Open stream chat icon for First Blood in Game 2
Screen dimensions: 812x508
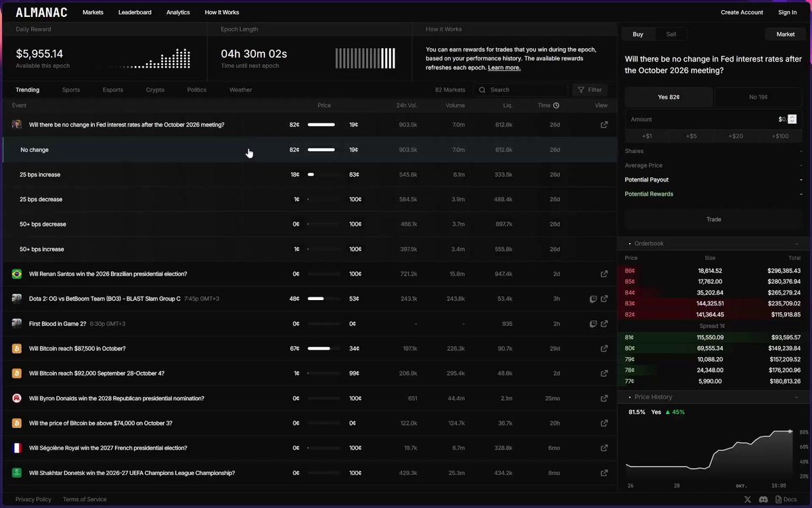click(x=593, y=324)
